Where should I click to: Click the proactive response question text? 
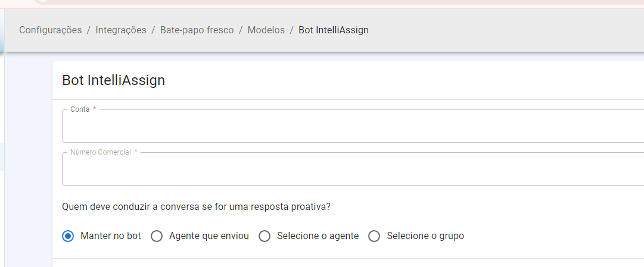coord(197,207)
